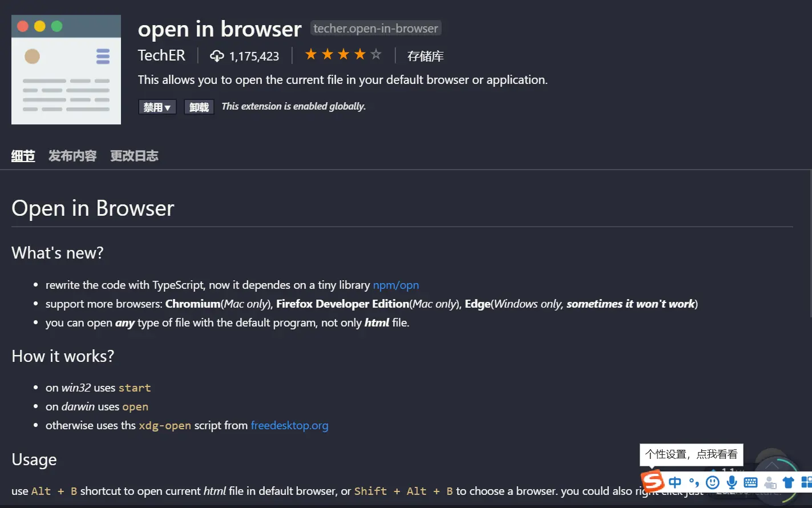Open the 存储库 repository link
Screen dimensions: 812x508
(425, 56)
